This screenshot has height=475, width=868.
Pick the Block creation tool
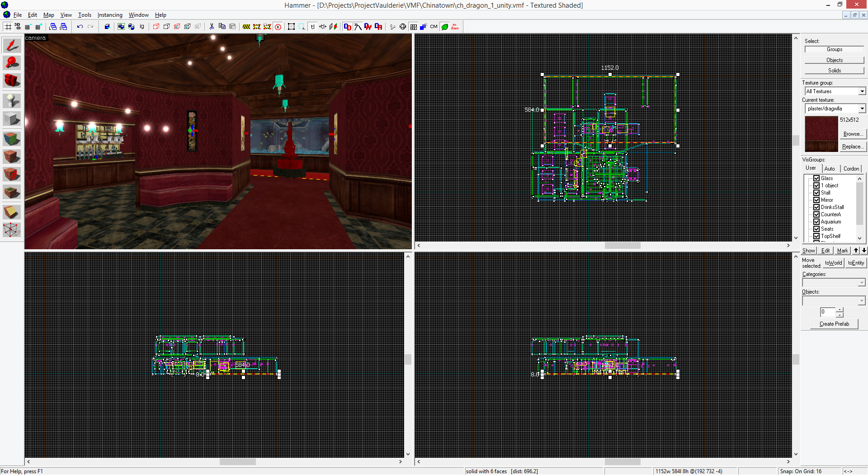coord(12,119)
